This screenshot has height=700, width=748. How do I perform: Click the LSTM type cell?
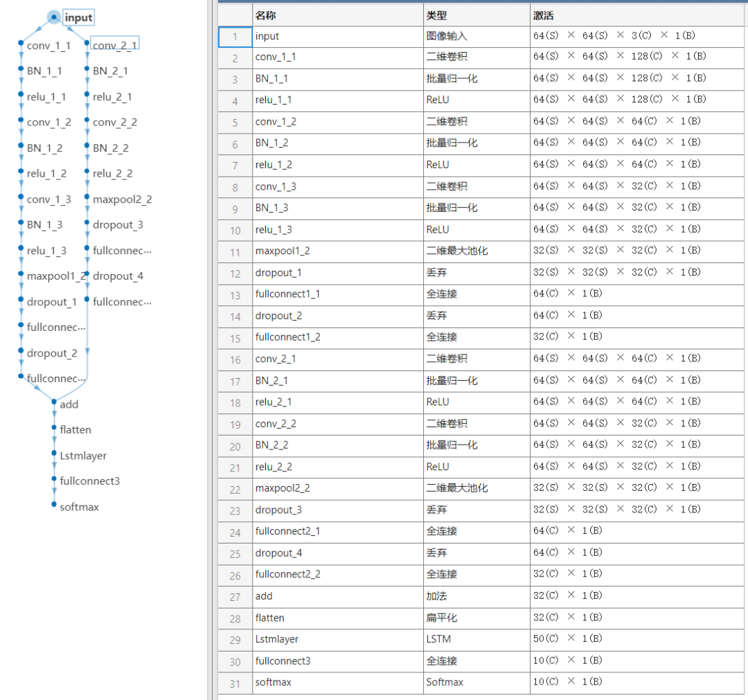click(x=477, y=640)
